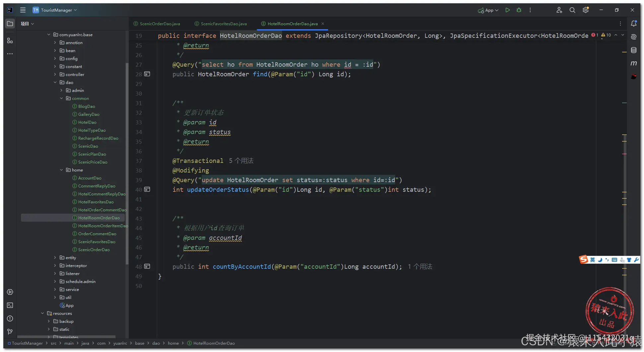Collapse the home package
644x352 pixels.
point(61,170)
